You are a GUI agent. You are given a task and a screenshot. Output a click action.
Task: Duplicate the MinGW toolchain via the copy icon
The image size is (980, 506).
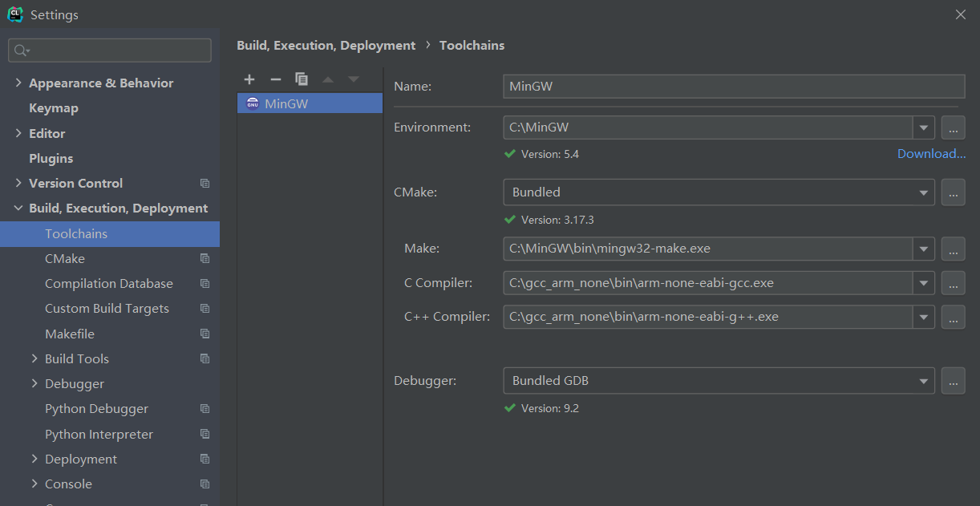tap(302, 79)
